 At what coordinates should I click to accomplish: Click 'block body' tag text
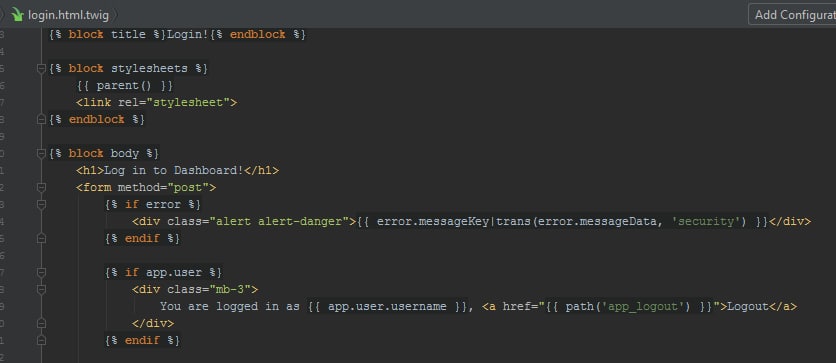(x=103, y=154)
